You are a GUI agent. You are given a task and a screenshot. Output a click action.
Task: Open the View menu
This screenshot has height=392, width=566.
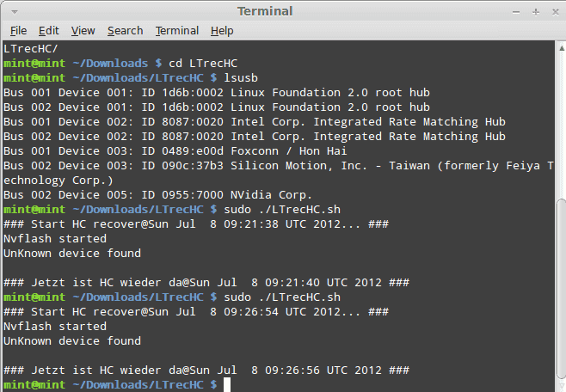click(x=83, y=31)
